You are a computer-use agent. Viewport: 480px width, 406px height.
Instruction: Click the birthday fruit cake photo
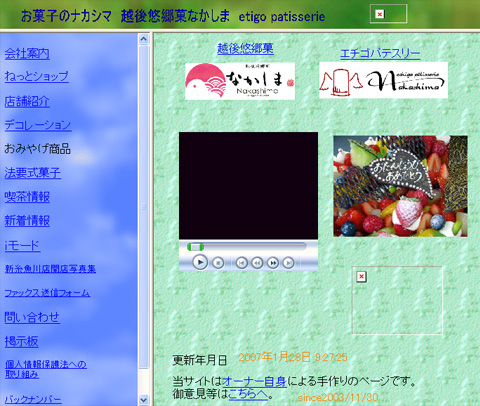pos(400,186)
